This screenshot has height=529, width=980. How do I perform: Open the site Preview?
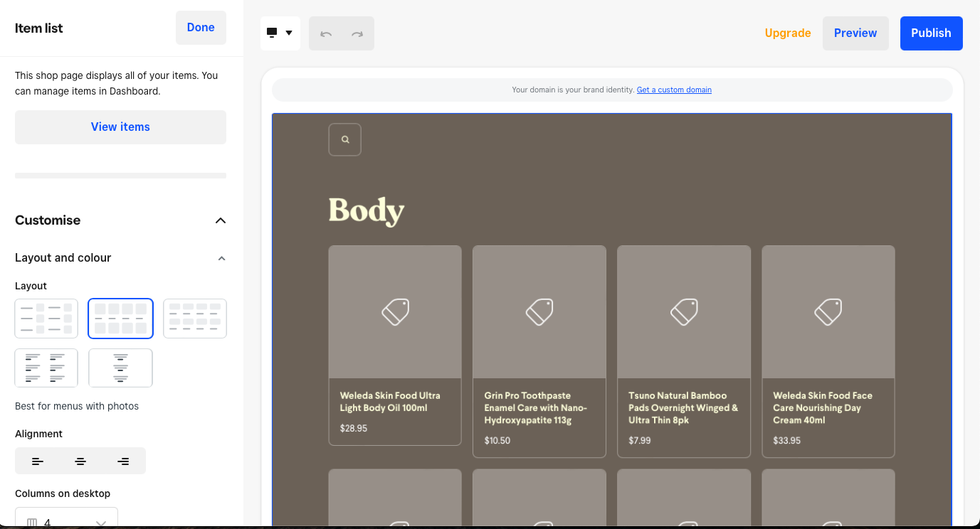[x=855, y=33]
